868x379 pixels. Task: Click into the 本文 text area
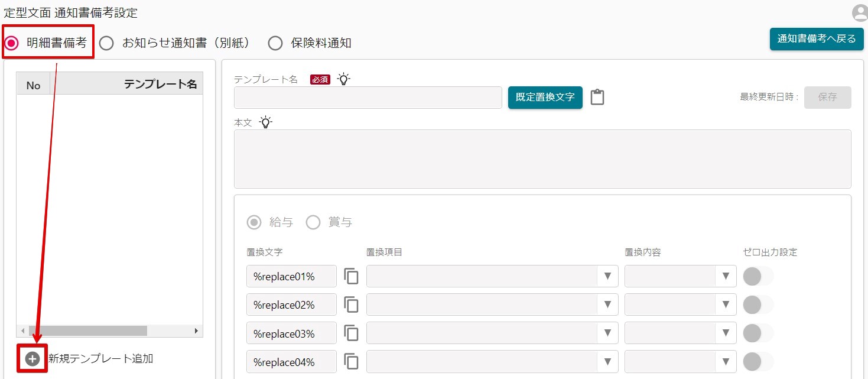[x=542, y=159]
